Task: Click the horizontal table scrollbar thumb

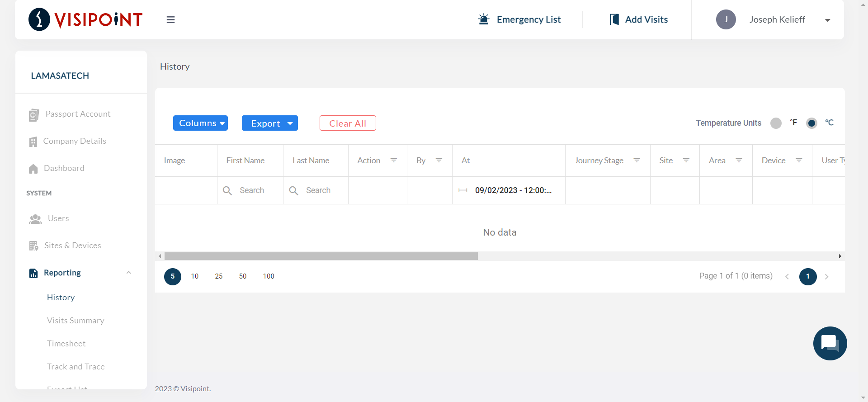Action: [x=321, y=256]
